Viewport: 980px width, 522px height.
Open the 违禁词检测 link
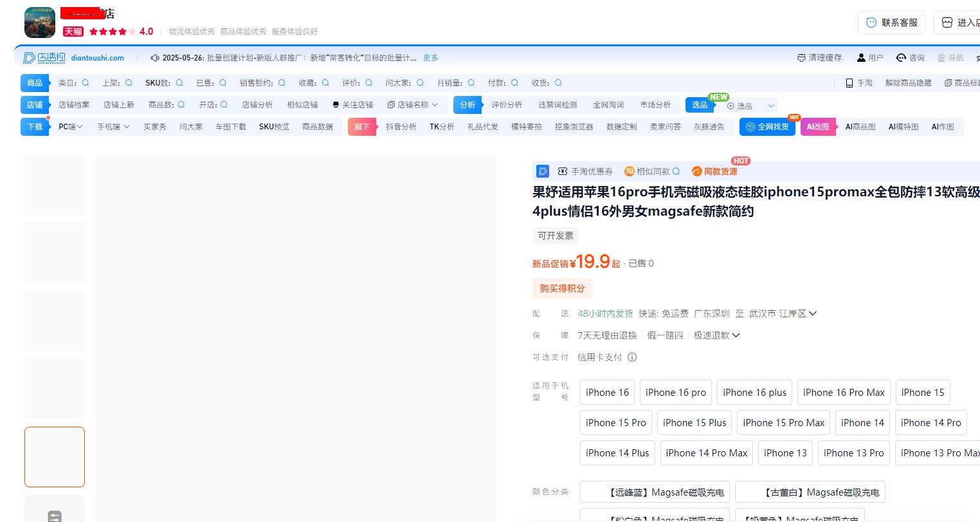coord(558,105)
